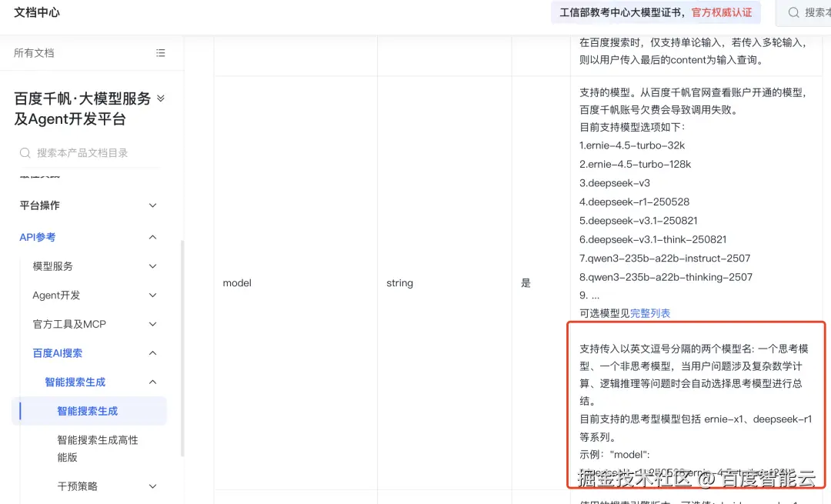Click the list icon beside 所有文档

[x=161, y=53]
